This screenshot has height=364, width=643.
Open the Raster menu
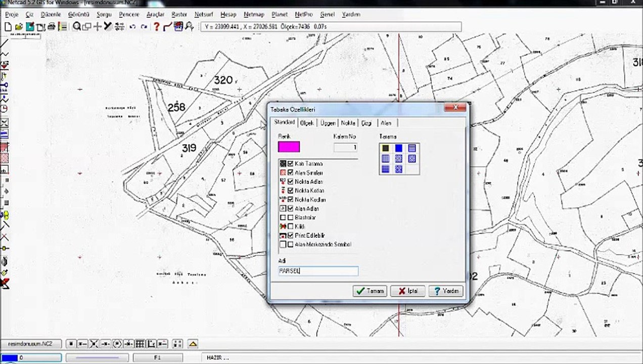pos(179,15)
